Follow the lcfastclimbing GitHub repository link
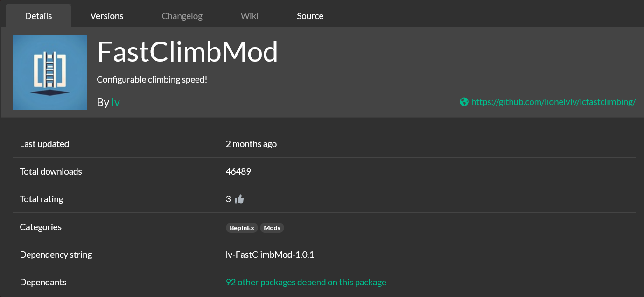The width and height of the screenshot is (644, 297). click(553, 102)
